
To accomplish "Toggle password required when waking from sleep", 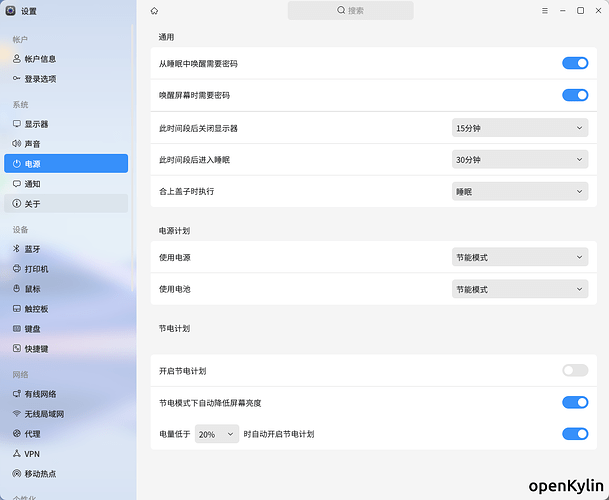I will [x=575, y=63].
